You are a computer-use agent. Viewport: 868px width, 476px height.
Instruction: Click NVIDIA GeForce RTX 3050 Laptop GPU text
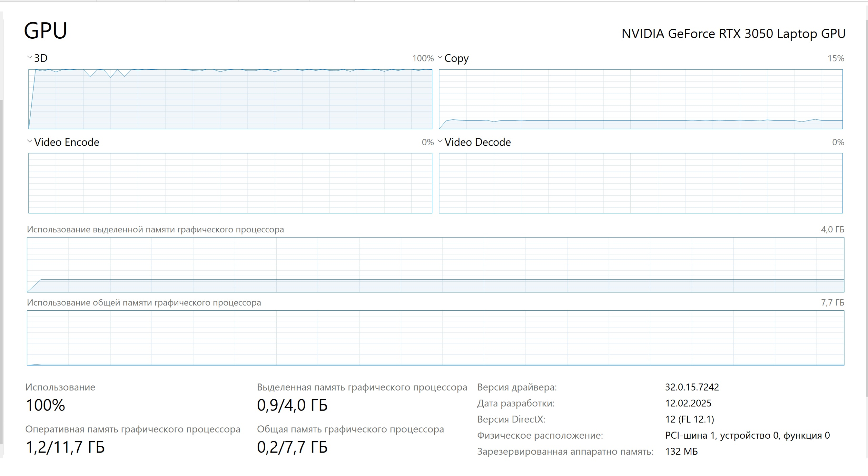click(x=733, y=34)
